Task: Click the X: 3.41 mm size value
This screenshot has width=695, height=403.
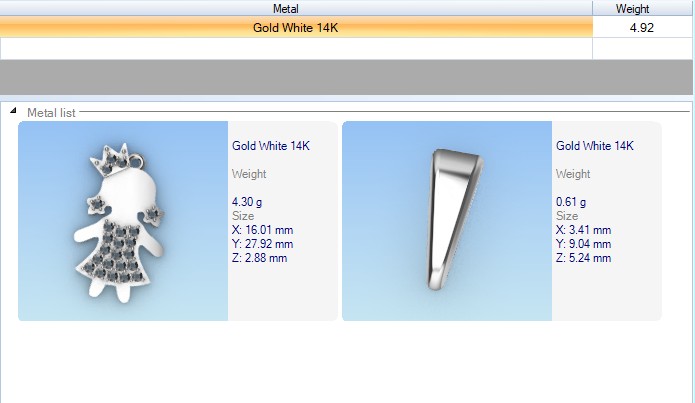Action: point(583,229)
